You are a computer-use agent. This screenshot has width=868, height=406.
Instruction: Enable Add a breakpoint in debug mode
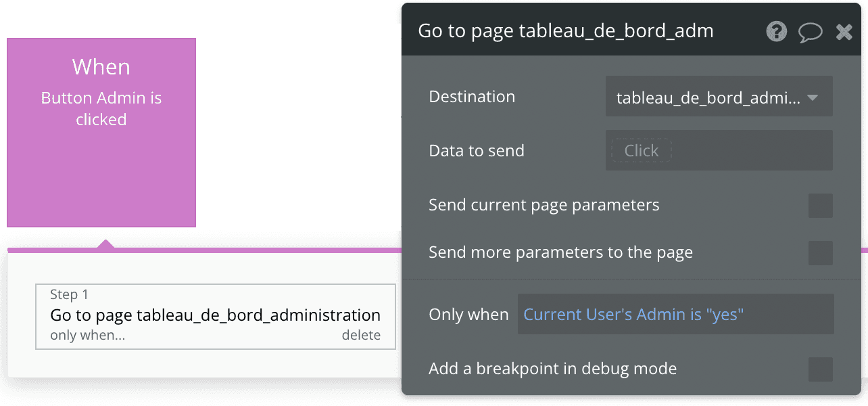[820, 369]
